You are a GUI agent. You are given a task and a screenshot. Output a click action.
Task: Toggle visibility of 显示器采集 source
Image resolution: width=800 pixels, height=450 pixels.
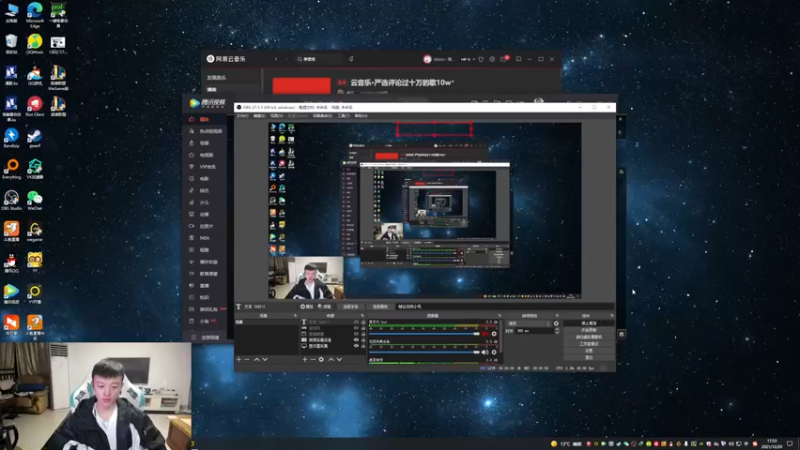pyautogui.click(x=356, y=346)
